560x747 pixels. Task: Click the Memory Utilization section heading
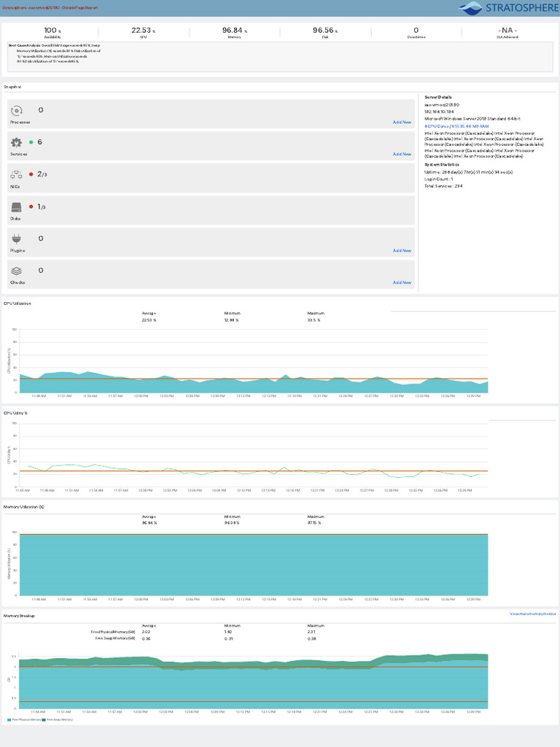pos(24,507)
